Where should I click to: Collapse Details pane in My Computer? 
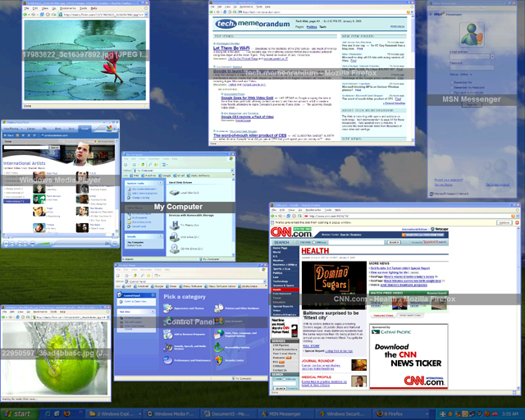tap(161, 236)
